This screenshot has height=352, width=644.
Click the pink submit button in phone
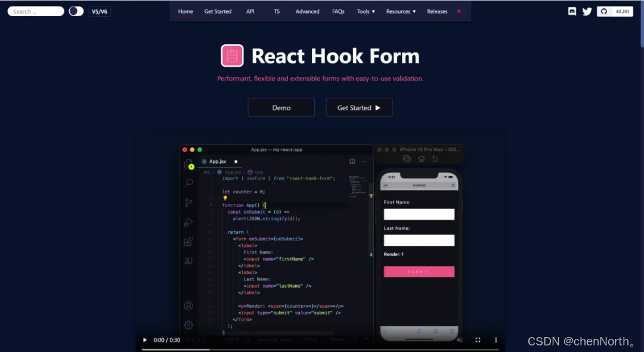[419, 271]
